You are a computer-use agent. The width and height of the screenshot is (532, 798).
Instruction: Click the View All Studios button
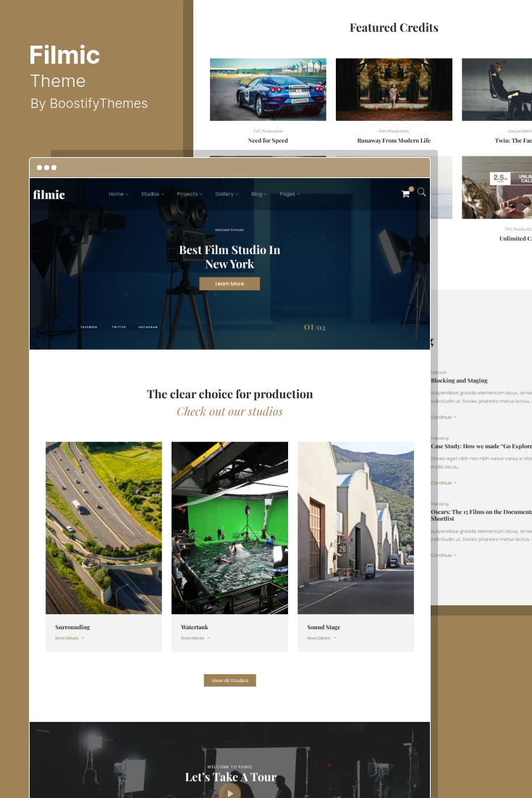point(230,681)
